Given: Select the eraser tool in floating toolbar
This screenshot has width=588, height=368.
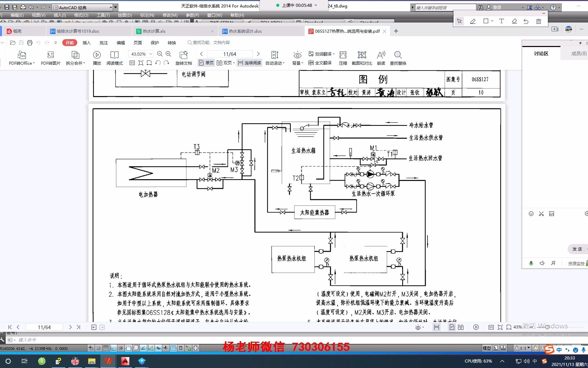Looking at the screenshot, I should click(514, 21).
